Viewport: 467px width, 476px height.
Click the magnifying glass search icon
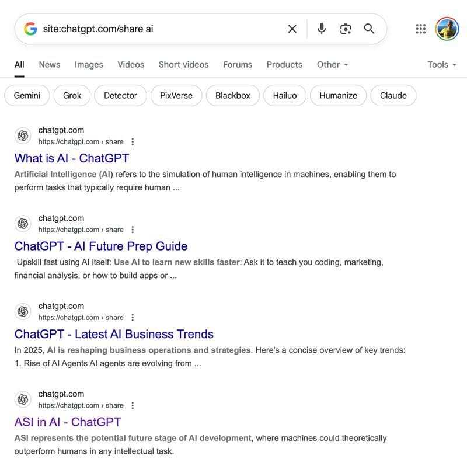(x=370, y=29)
